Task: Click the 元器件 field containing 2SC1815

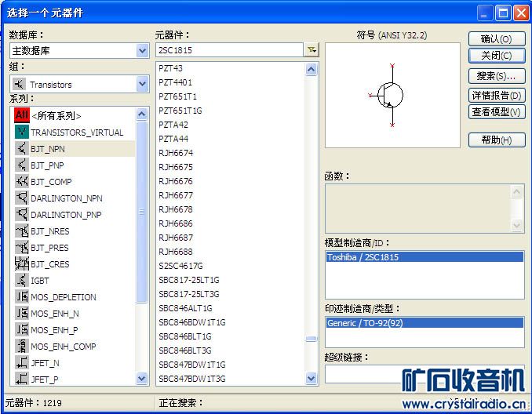Action: 229,50
